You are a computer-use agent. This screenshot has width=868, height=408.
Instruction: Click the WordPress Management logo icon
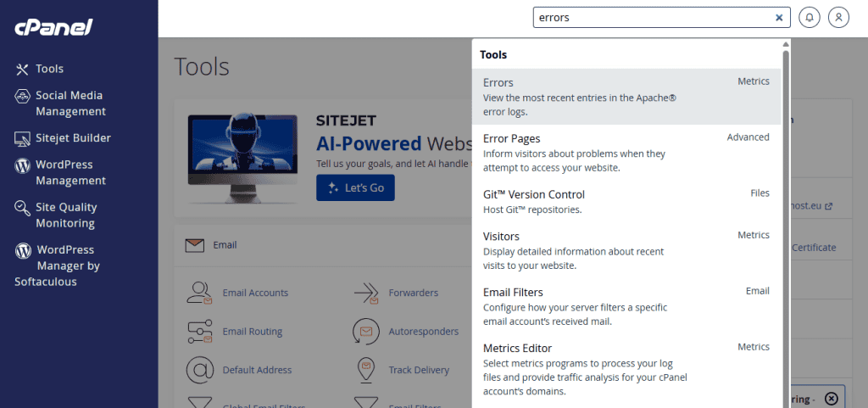coord(22,165)
